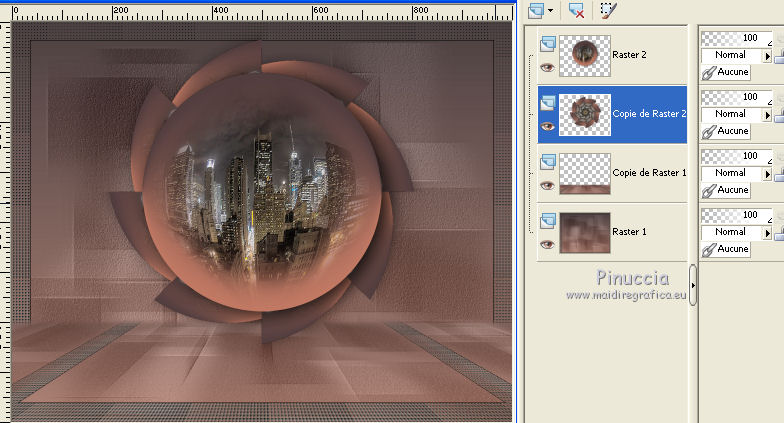Select the Raster 2 layer thumbnail
The width and height of the screenshot is (784, 423).
coord(584,56)
